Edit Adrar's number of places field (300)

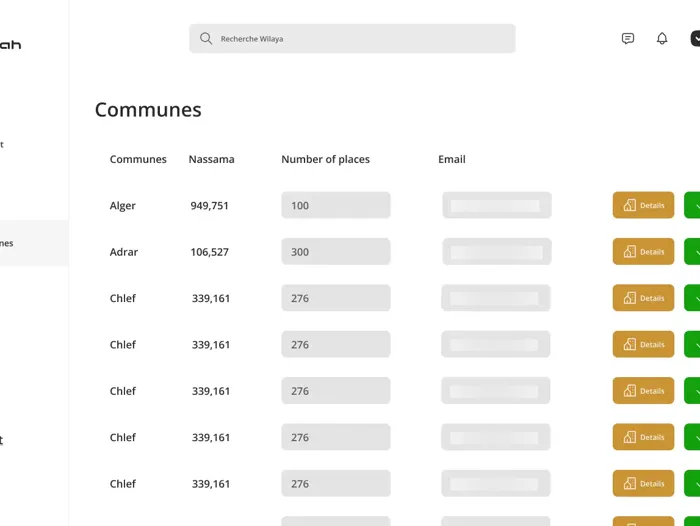pos(335,252)
